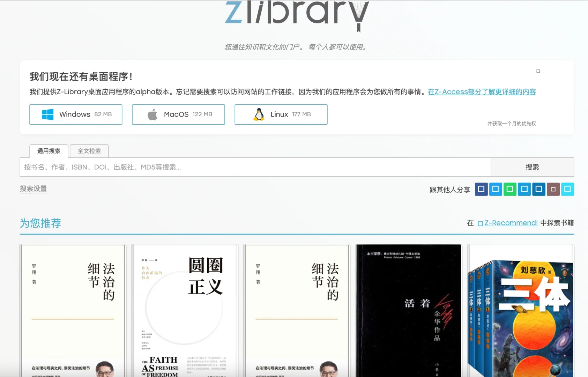Click the Z-Library logo
The height and width of the screenshot is (377, 588).
coord(297,16)
